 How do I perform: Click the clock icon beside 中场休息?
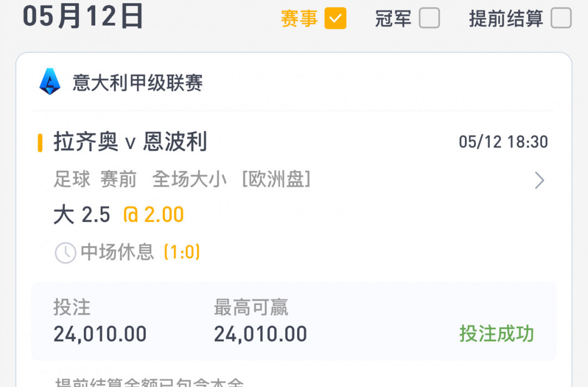66,253
